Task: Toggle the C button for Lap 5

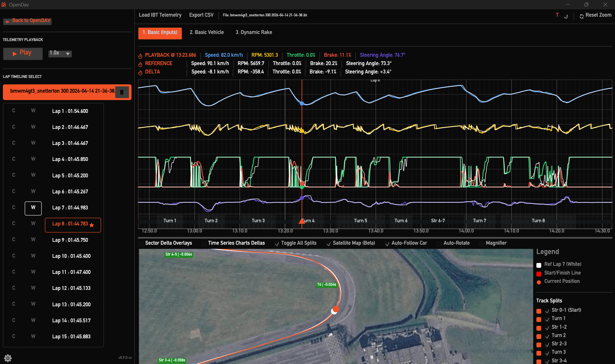Action: tap(14, 175)
